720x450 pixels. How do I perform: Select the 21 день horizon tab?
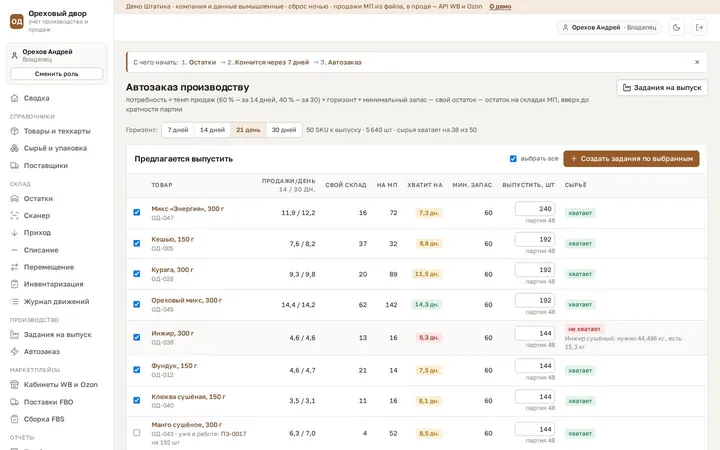click(x=248, y=130)
